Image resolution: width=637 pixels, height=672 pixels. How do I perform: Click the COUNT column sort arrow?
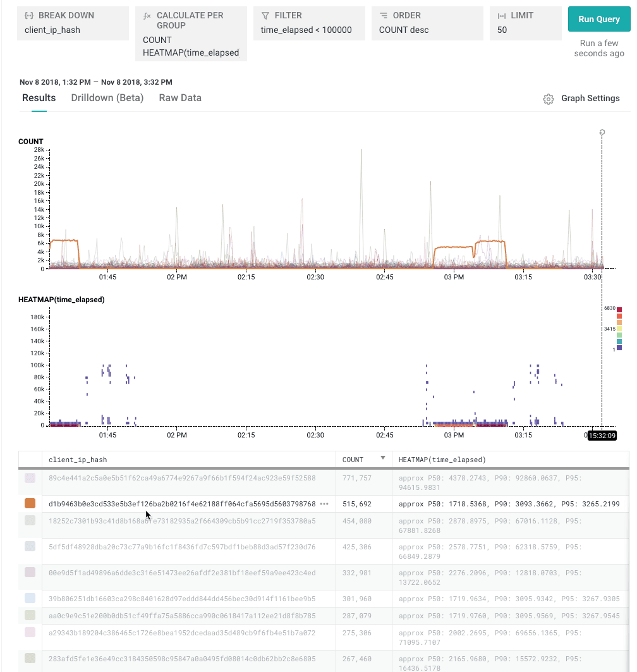pyautogui.click(x=382, y=458)
